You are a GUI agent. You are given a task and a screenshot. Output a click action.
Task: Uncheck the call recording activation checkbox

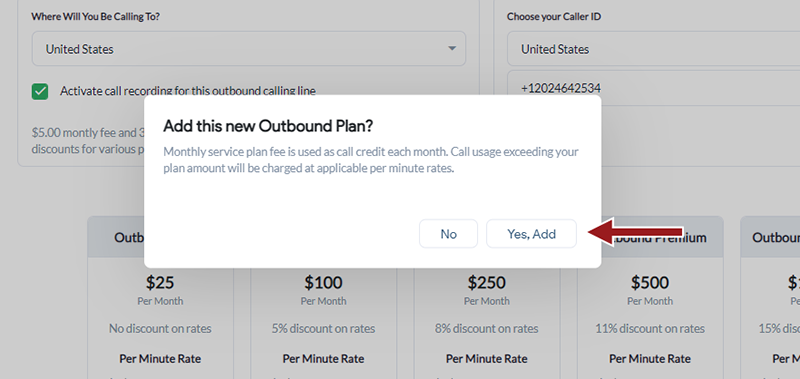point(40,92)
